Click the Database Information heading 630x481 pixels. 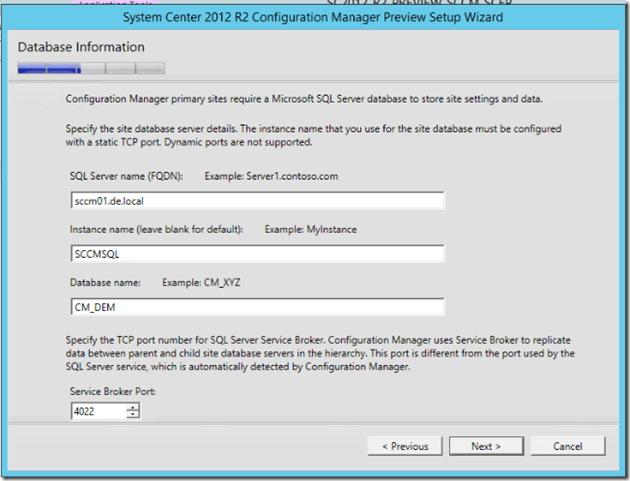81,47
